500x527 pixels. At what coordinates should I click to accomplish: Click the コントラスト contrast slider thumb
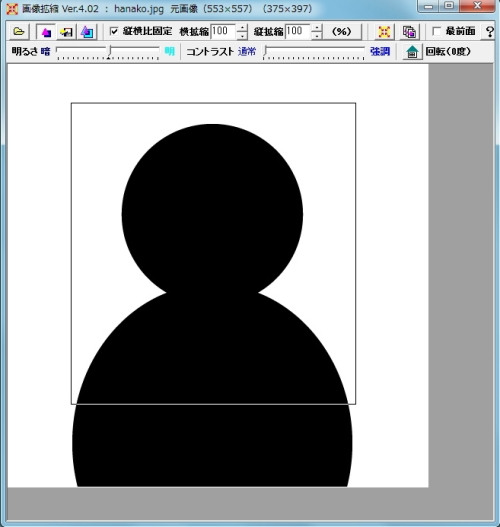click(265, 52)
